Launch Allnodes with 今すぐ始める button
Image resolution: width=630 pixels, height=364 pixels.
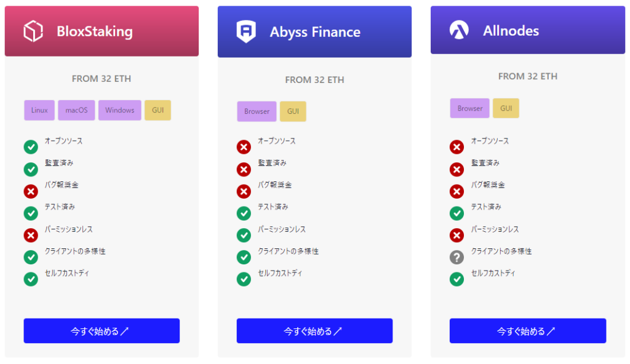coord(528,331)
